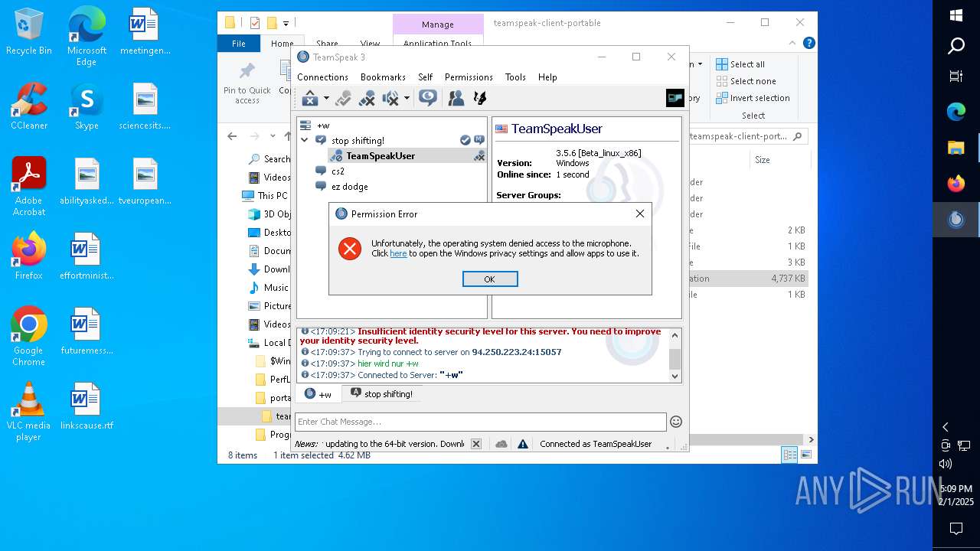
Task: Click Invert selection in Explorer ribbon
Action: [x=753, y=98]
